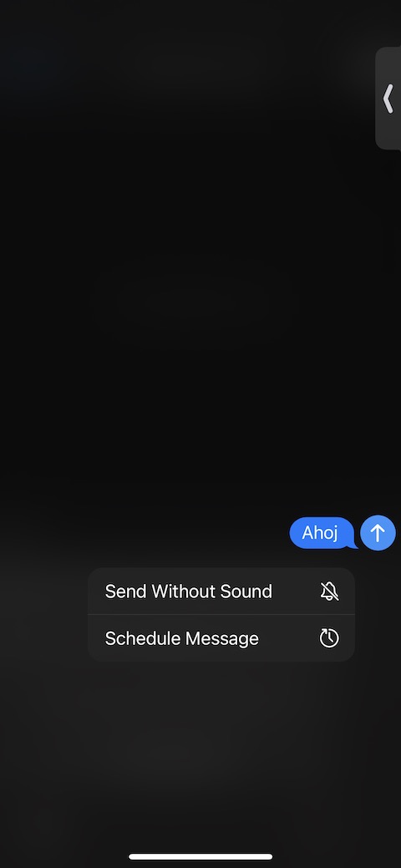Screen dimensions: 401x868
Task: Tap the schedule clock icon in menu
Action: [x=329, y=638]
